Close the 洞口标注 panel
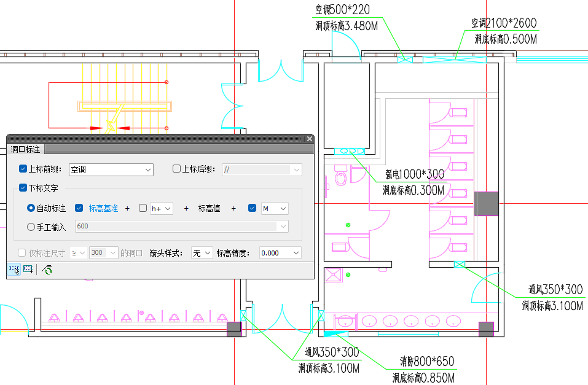Screen dimensions: 588x385 coord(310,139)
